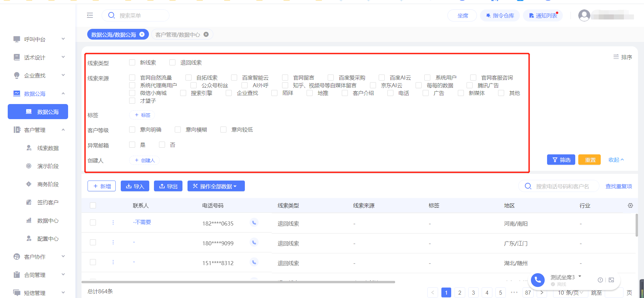Click the 坐席 button in top bar
This screenshot has width=644, height=298.
(462, 15)
